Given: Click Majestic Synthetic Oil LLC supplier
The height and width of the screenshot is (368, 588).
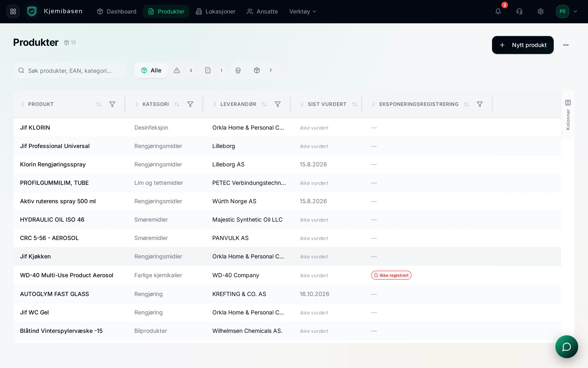Looking at the screenshot, I should click(x=247, y=220).
